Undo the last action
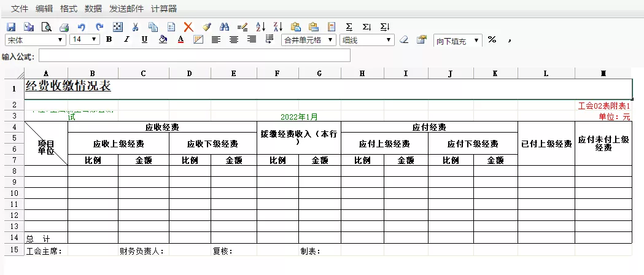644x275 pixels. [x=82, y=27]
